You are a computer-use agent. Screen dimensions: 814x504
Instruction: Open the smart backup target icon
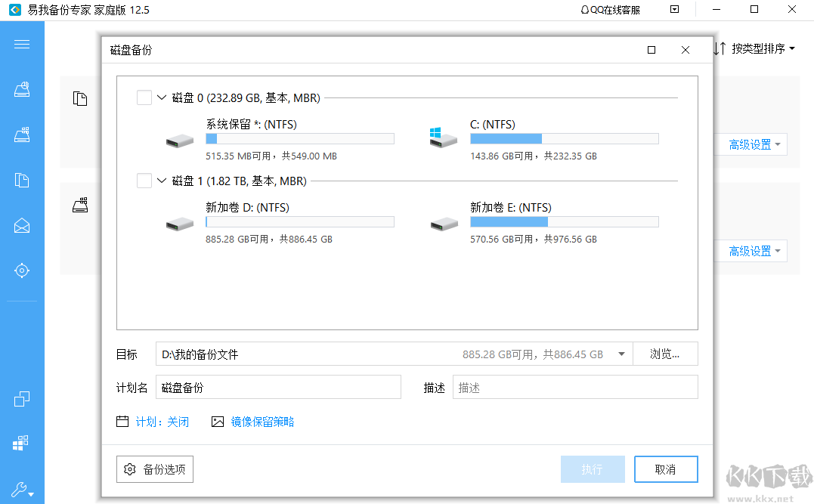click(x=22, y=270)
